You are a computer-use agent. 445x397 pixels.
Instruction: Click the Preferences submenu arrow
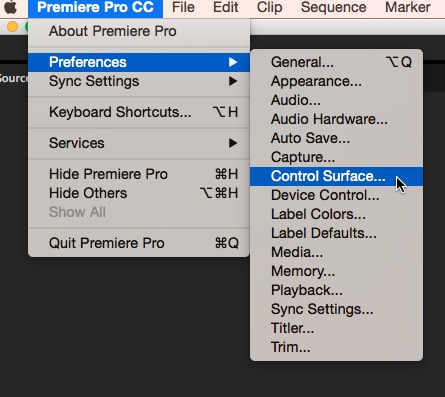233,62
